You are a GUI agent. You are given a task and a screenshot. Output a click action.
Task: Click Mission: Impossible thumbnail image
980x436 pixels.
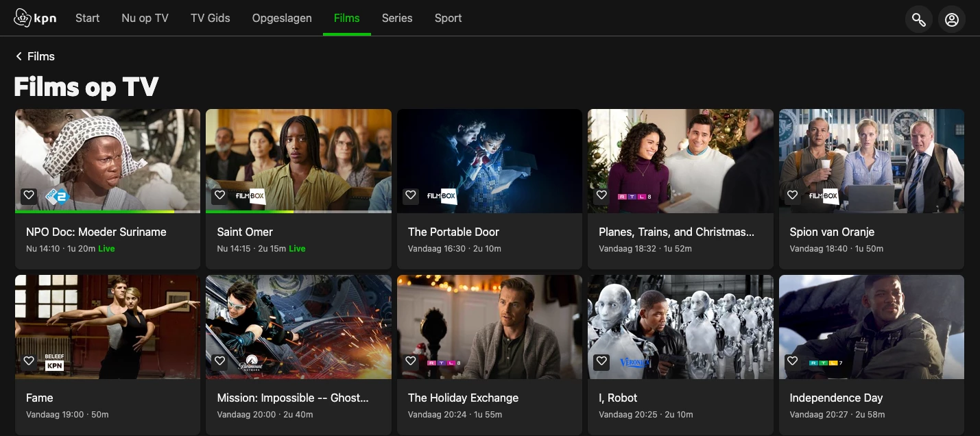(x=298, y=327)
